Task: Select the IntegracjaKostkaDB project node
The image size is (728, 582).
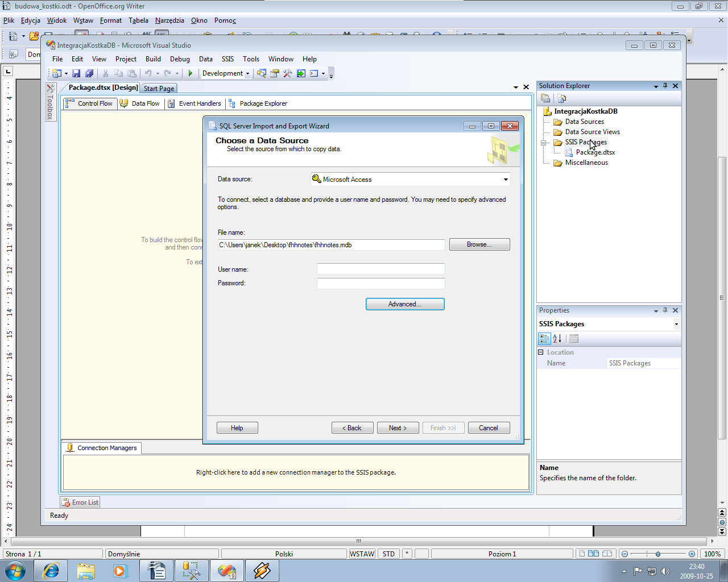Action: [x=585, y=111]
